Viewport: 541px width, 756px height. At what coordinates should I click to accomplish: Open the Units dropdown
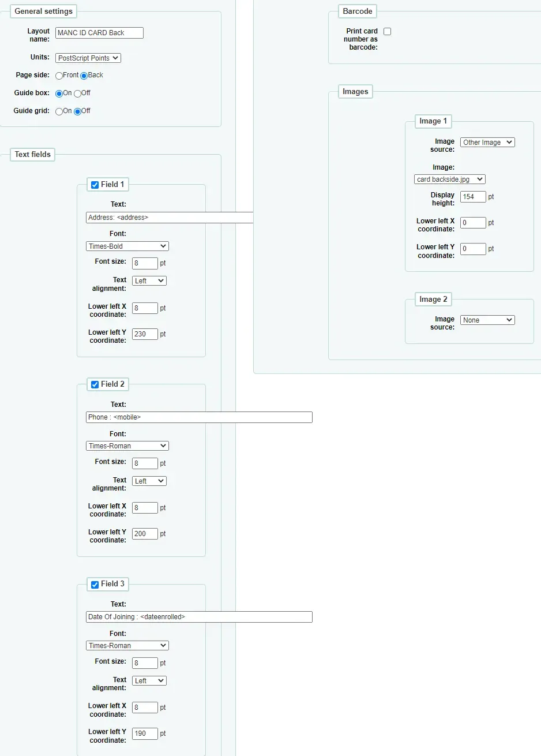(x=88, y=58)
